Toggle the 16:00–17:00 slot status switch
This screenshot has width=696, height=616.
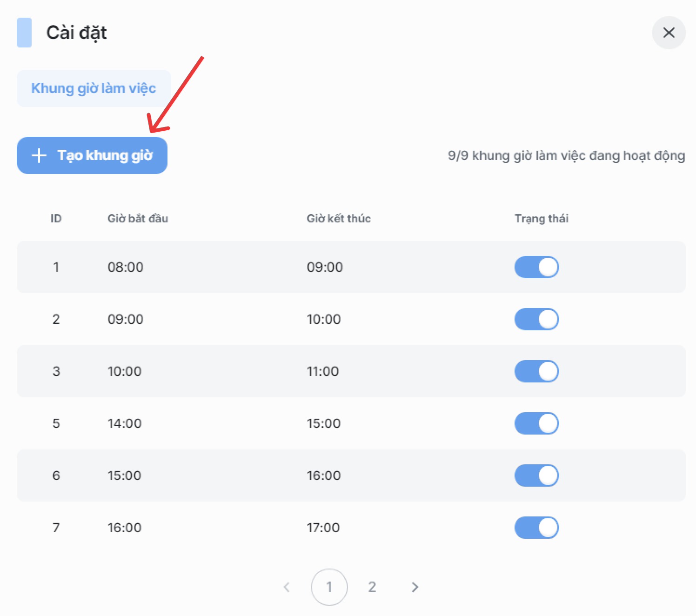click(536, 528)
